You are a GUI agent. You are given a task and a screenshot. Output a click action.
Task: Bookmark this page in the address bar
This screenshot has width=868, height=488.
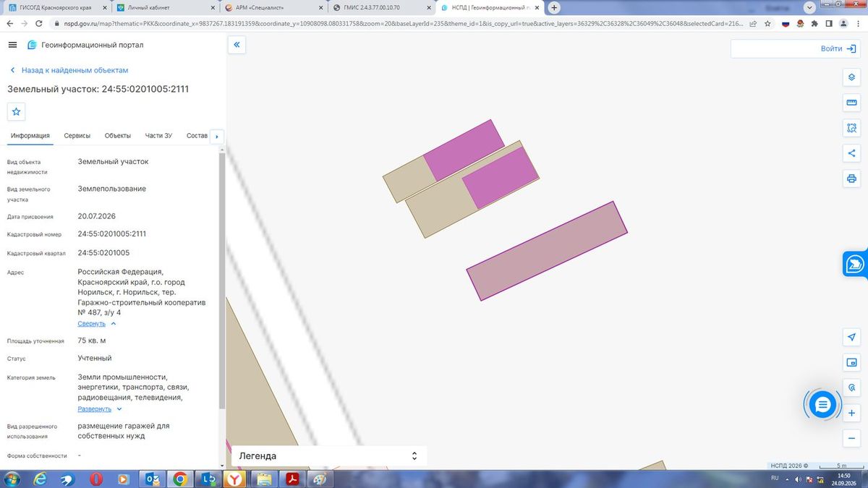[x=767, y=23]
